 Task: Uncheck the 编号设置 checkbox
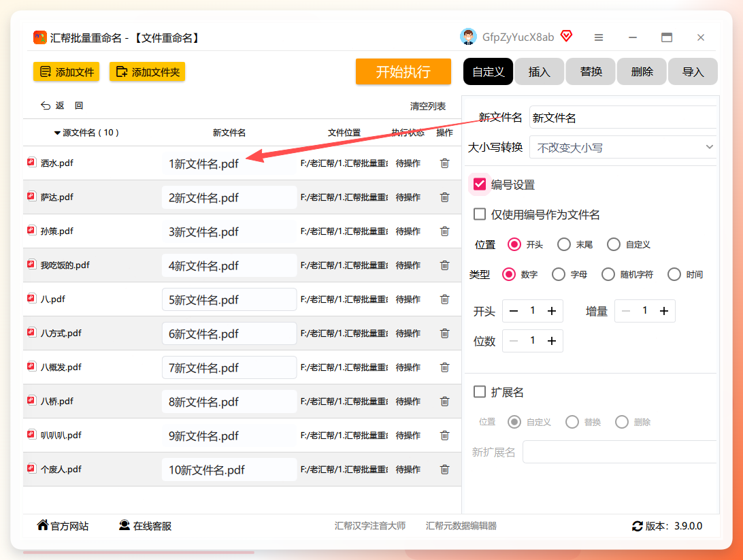[480, 184]
